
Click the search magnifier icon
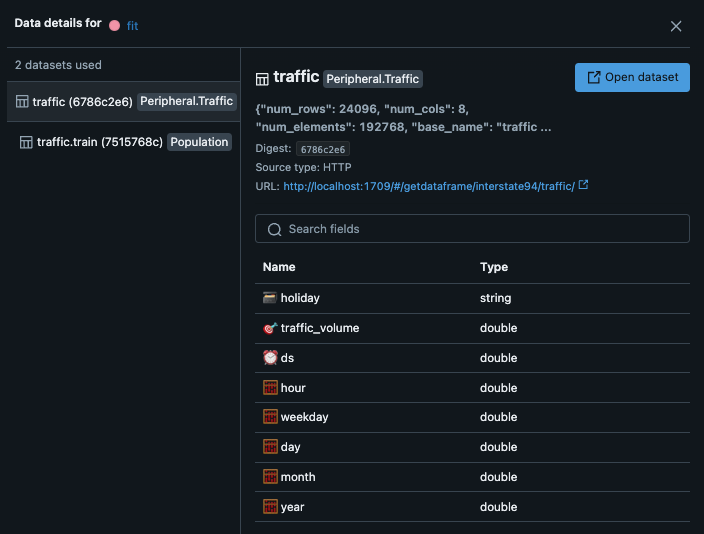(x=274, y=229)
